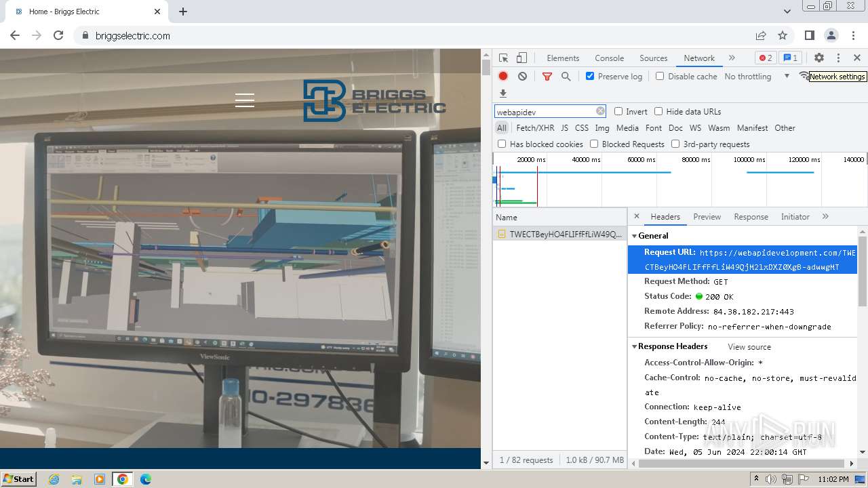The width and height of the screenshot is (868, 488).
Task: Clear the network log
Action: (x=522, y=77)
